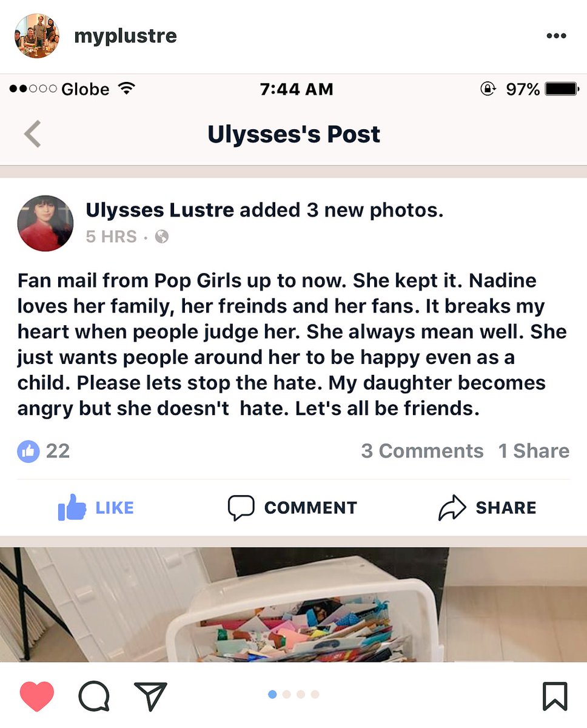Open comments with the speech bubble icon
This screenshot has height=728, width=587.
point(94,696)
